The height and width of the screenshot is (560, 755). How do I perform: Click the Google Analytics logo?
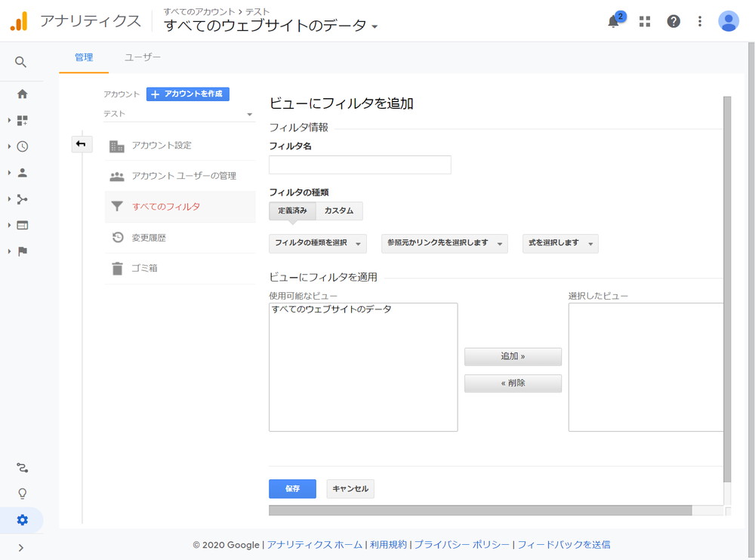(20, 21)
